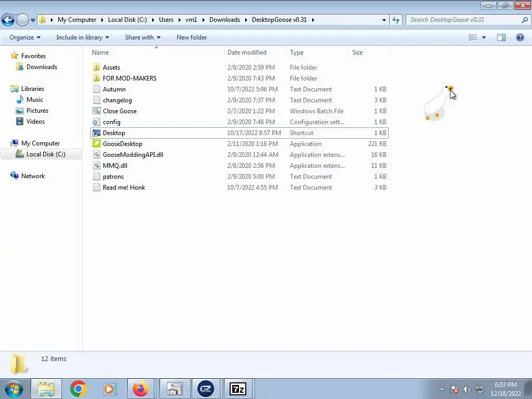Click the patrons text file icon
The image size is (532, 399).
pos(96,177)
